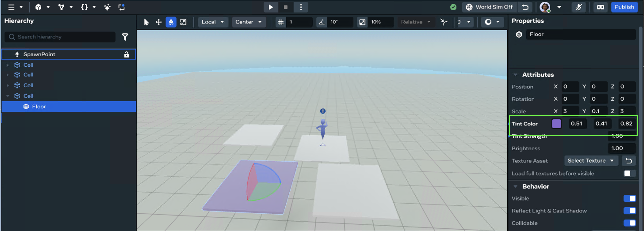Open the purple Tint Color swatch

(556, 124)
